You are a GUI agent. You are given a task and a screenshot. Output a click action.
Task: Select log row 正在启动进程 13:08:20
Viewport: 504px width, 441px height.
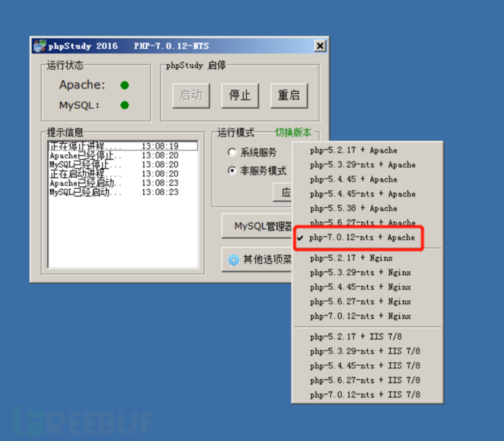[123, 174]
